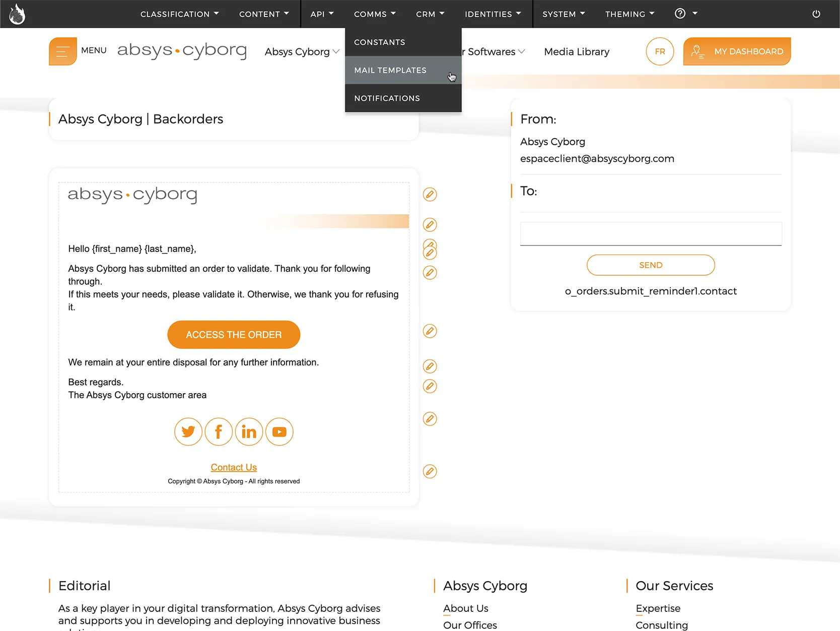This screenshot has width=840, height=631.
Task: Edit the email logo header with pencil icon
Action: click(430, 195)
